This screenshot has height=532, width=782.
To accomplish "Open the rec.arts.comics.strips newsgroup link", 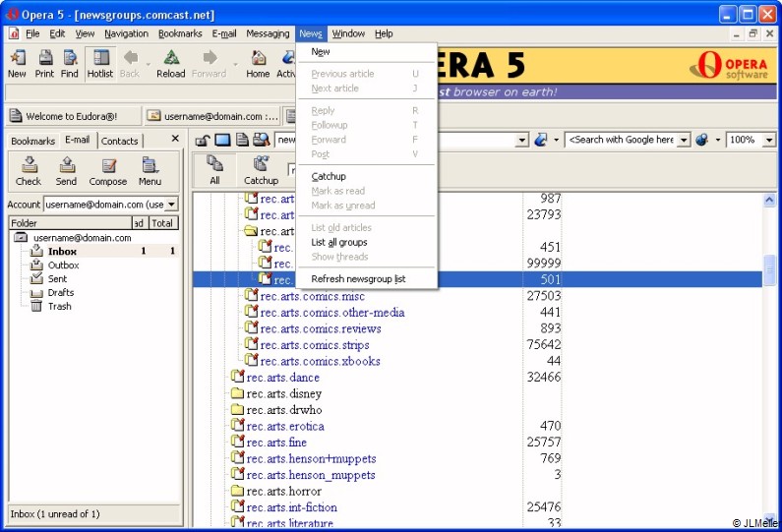I will point(315,345).
